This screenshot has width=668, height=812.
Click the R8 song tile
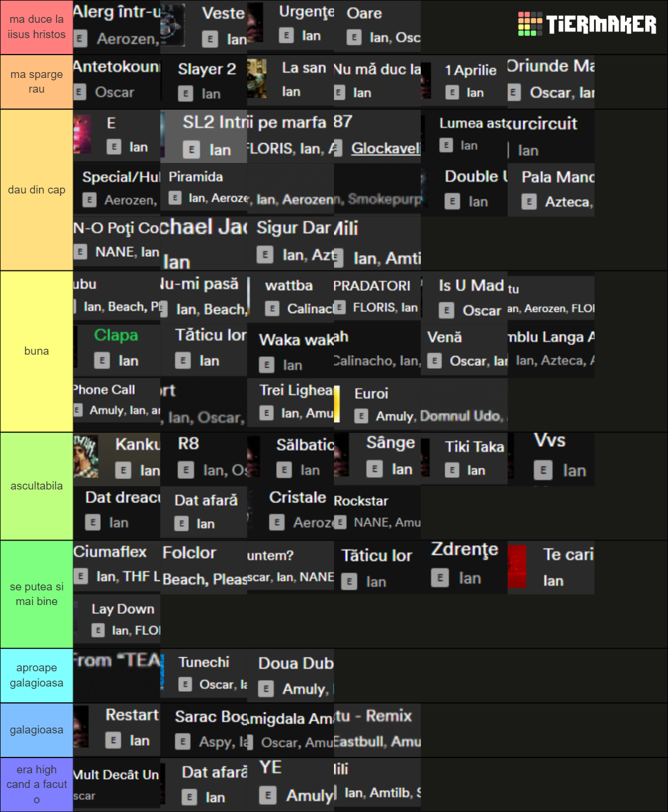(203, 459)
